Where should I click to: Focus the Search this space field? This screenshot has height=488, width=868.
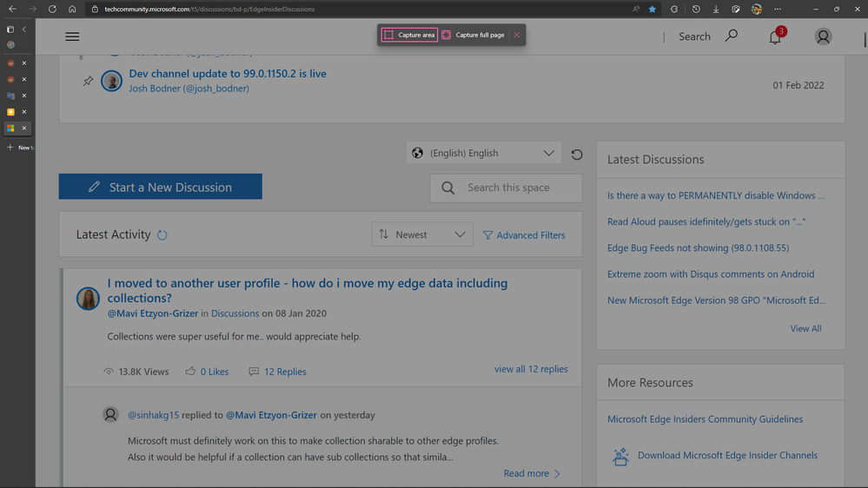pos(506,188)
